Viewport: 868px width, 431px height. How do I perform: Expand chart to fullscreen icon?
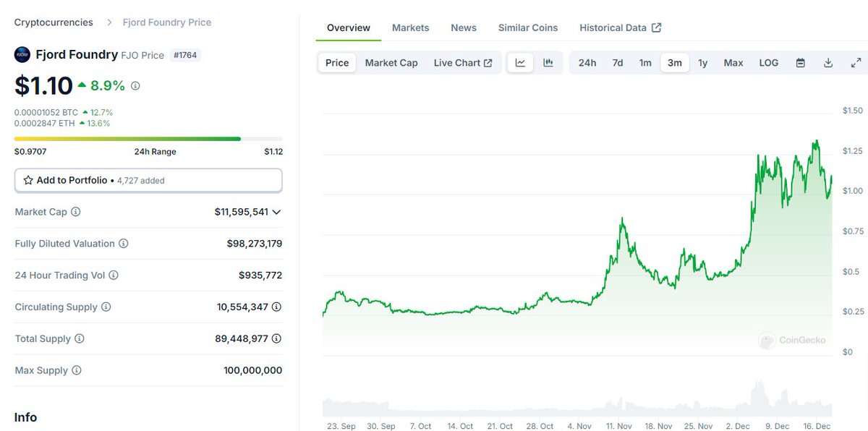point(856,63)
